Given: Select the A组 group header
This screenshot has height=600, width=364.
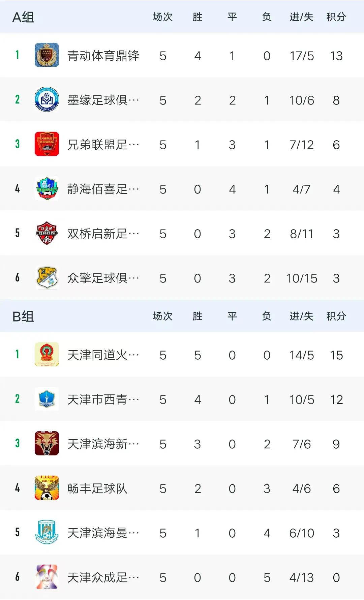Looking at the screenshot, I should tap(23, 17).
